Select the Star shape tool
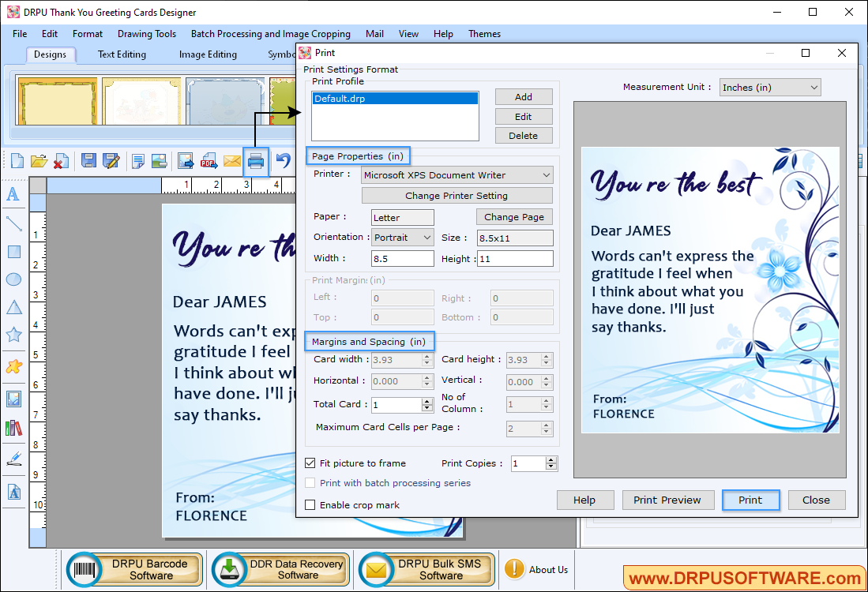 click(13, 335)
